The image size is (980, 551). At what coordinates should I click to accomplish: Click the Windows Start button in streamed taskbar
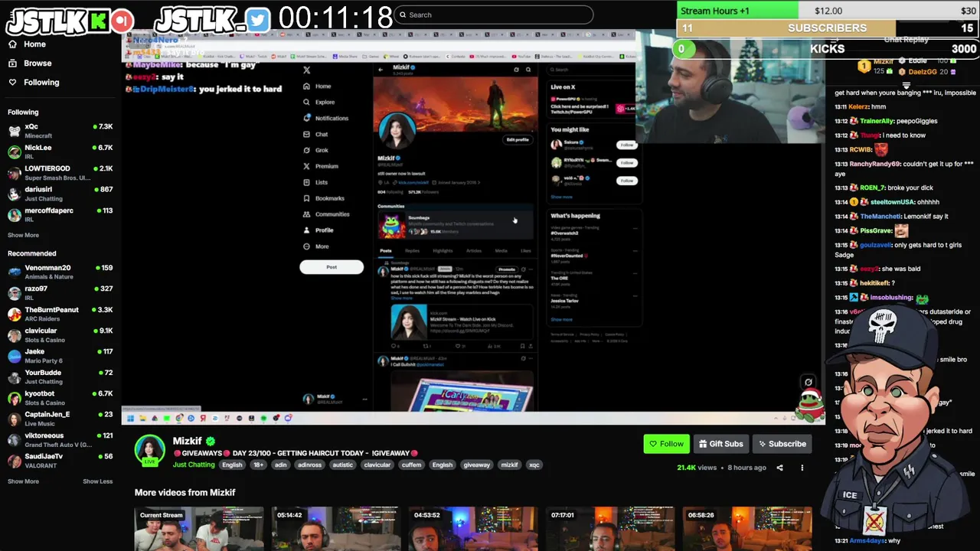pyautogui.click(x=130, y=419)
